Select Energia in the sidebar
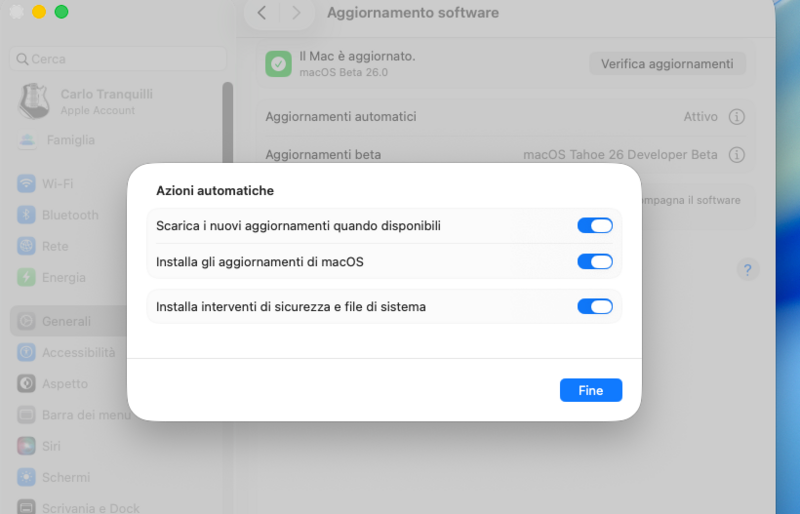 (x=63, y=277)
